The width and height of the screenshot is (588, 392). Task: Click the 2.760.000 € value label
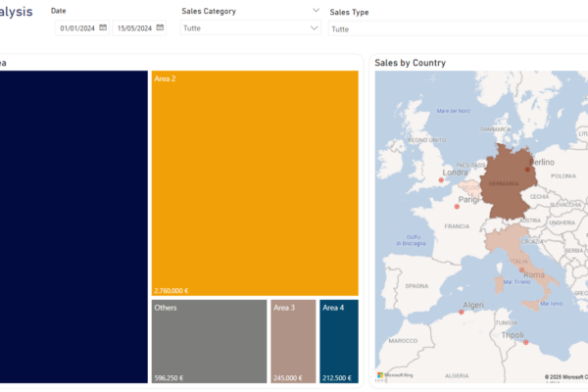tap(171, 291)
